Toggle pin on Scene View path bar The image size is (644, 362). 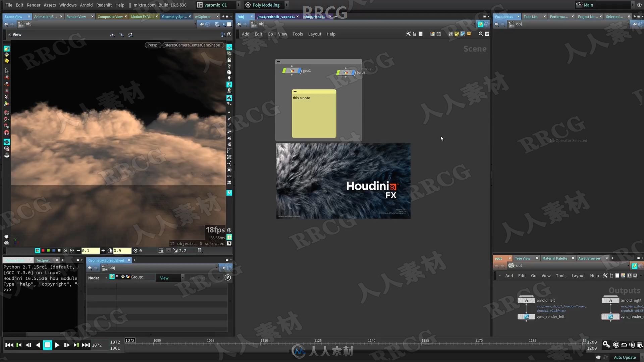(x=202, y=24)
